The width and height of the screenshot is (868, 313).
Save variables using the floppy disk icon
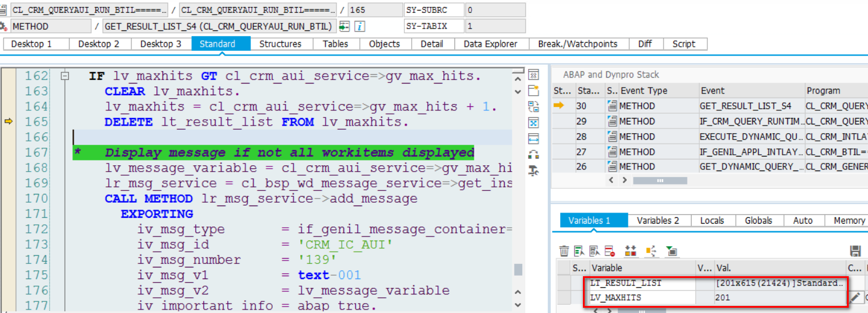pyautogui.click(x=855, y=251)
